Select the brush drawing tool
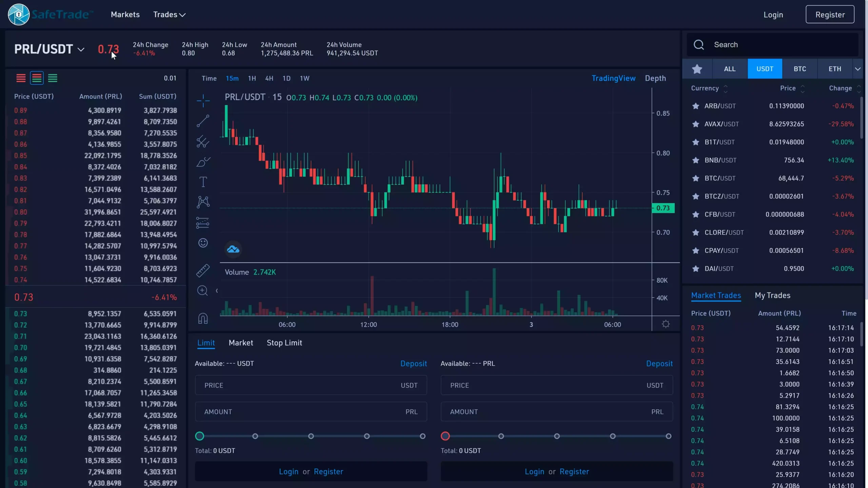 tap(203, 162)
